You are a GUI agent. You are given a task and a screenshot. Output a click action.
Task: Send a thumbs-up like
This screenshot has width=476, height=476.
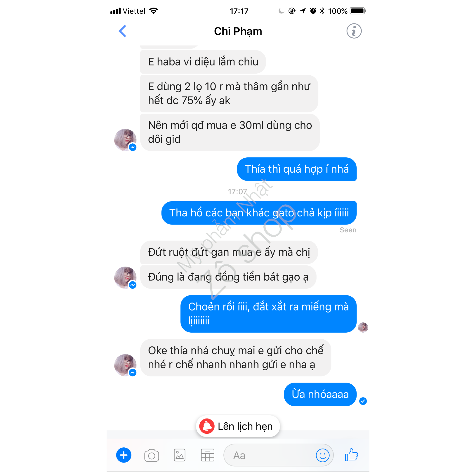point(351,455)
